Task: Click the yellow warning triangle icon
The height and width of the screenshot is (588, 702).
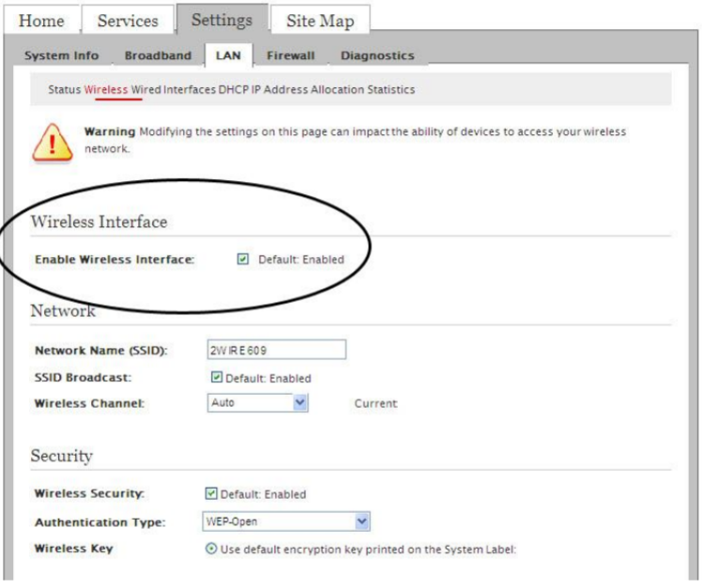Action: [53, 143]
